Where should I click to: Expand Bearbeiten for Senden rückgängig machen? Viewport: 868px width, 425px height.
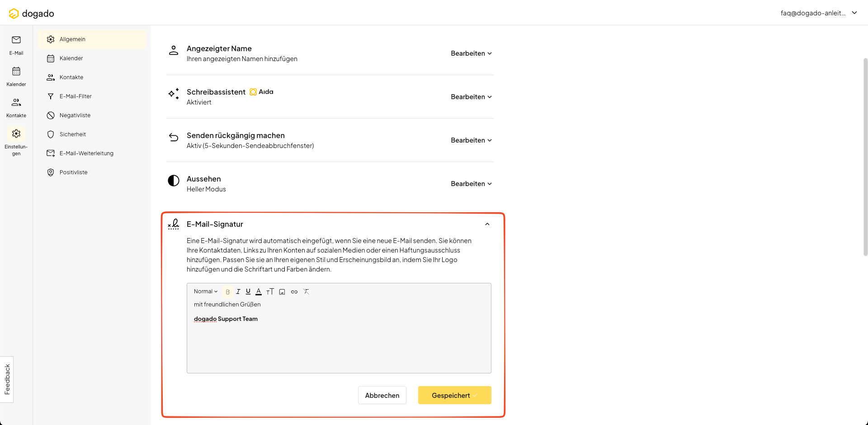[471, 140]
